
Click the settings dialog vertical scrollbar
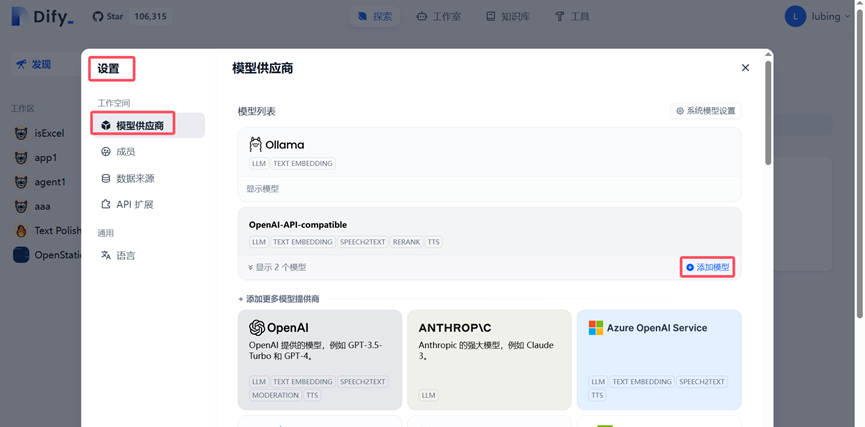click(x=768, y=113)
